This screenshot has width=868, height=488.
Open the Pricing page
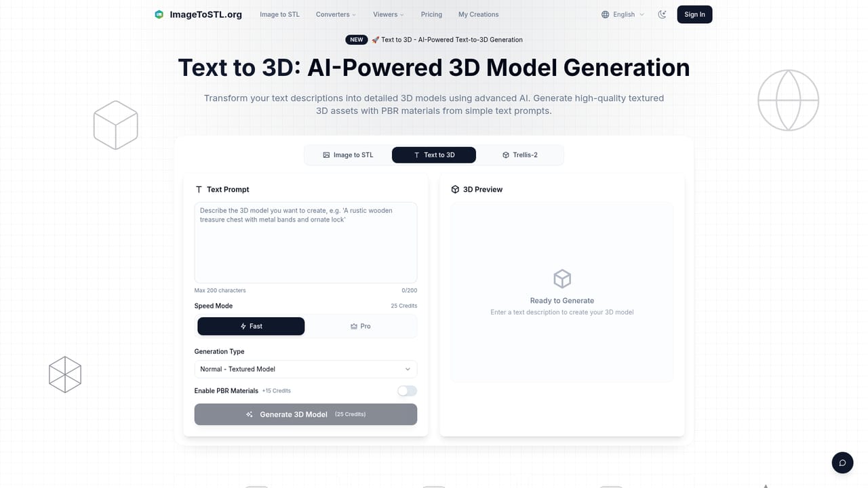(x=431, y=14)
